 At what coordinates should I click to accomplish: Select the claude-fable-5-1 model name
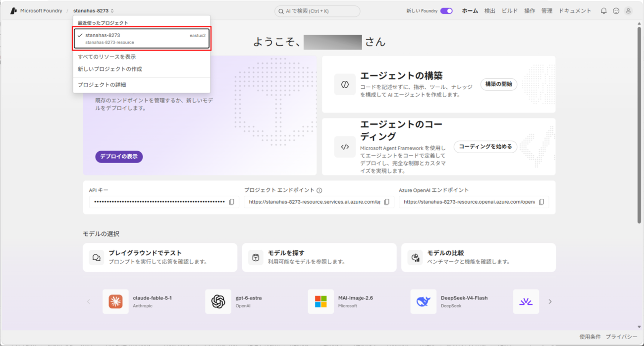pos(153,298)
